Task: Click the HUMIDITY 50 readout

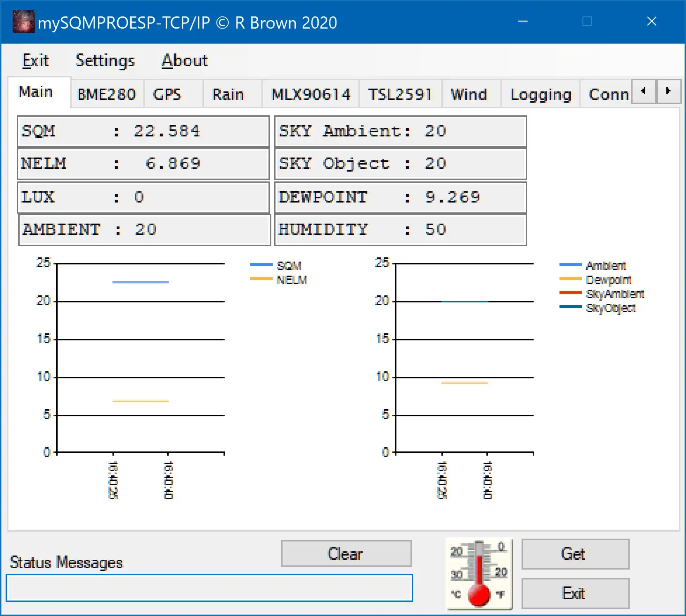Action: (x=401, y=230)
